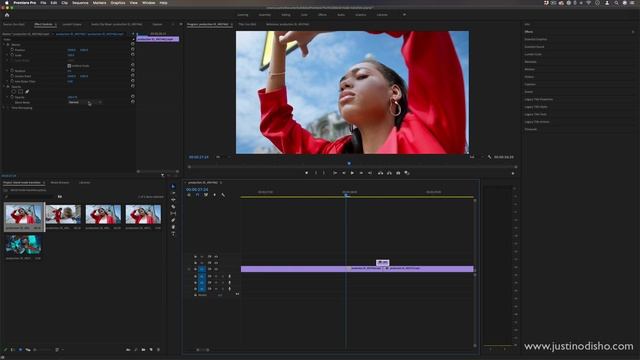Viewport: 640px width, 360px height.
Task: Select the Razor tool
Action: [173, 207]
